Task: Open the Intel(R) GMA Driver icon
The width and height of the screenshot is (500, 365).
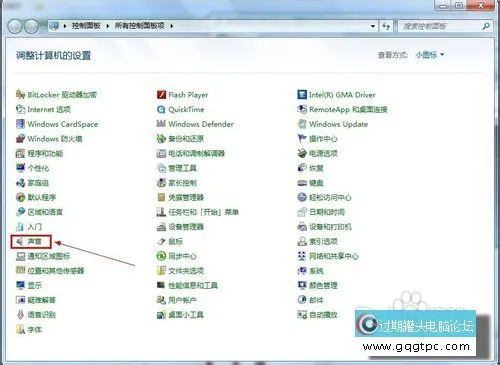Action: [x=302, y=95]
